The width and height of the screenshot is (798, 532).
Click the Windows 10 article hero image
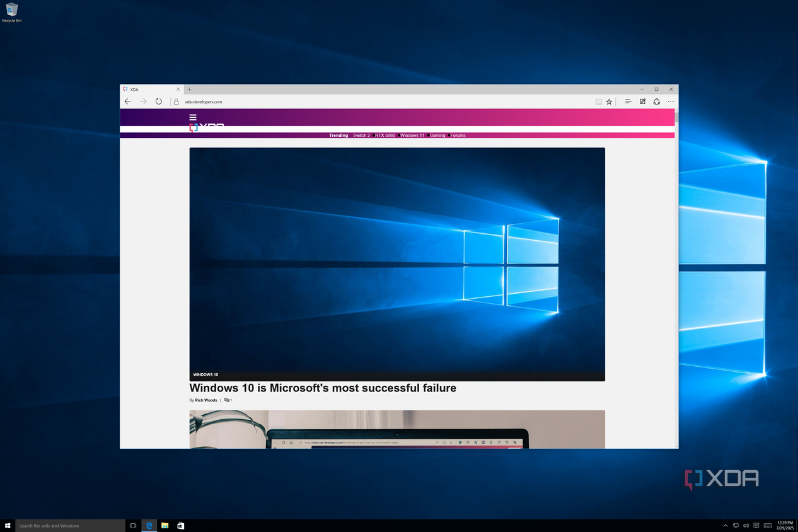pyautogui.click(x=397, y=264)
